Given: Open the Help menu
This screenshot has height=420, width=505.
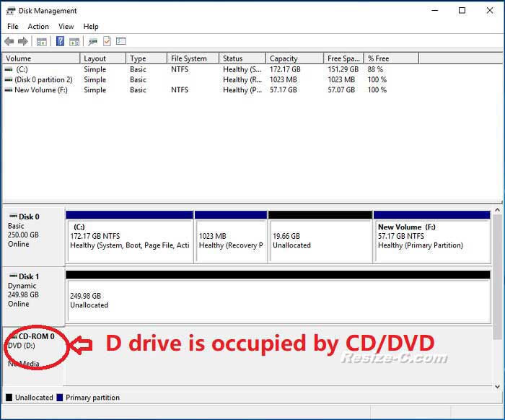Looking at the screenshot, I should pyautogui.click(x=91, y=27).
